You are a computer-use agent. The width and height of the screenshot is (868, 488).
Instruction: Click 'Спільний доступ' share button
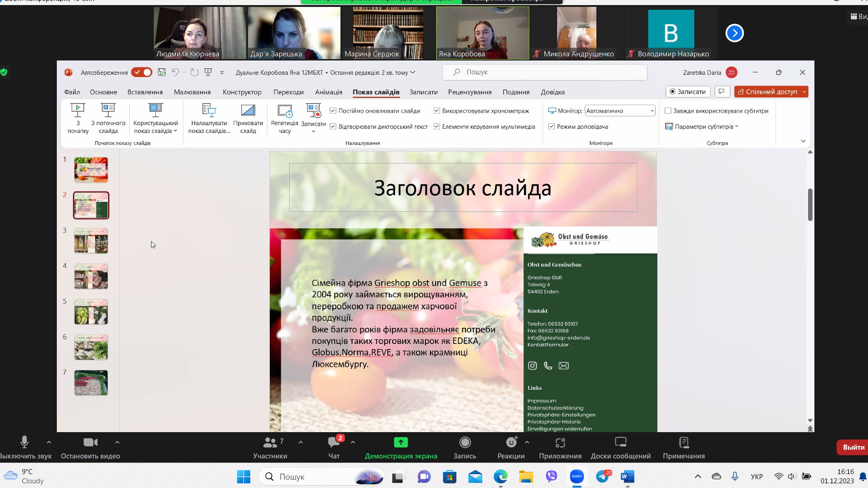(767, 91)
